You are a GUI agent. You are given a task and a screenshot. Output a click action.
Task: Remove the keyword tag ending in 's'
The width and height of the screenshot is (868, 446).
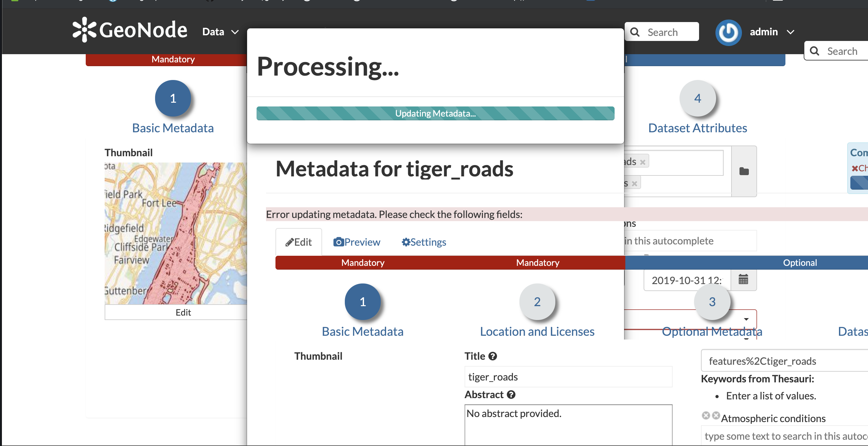[634, 184]
